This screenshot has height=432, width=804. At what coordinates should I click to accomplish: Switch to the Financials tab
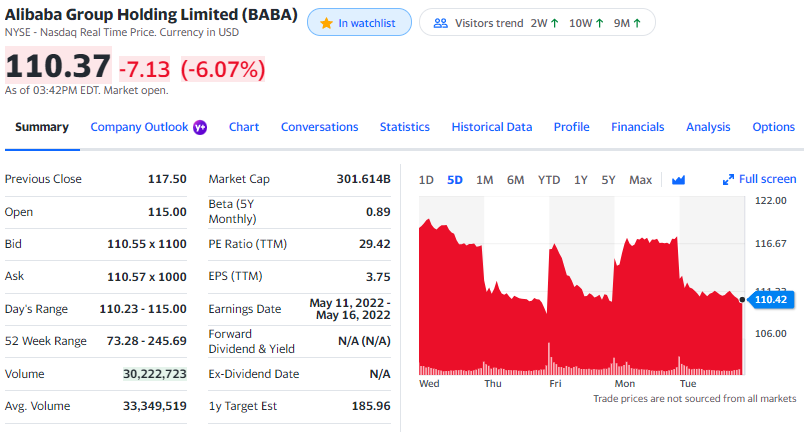click(x=638, y=127)
